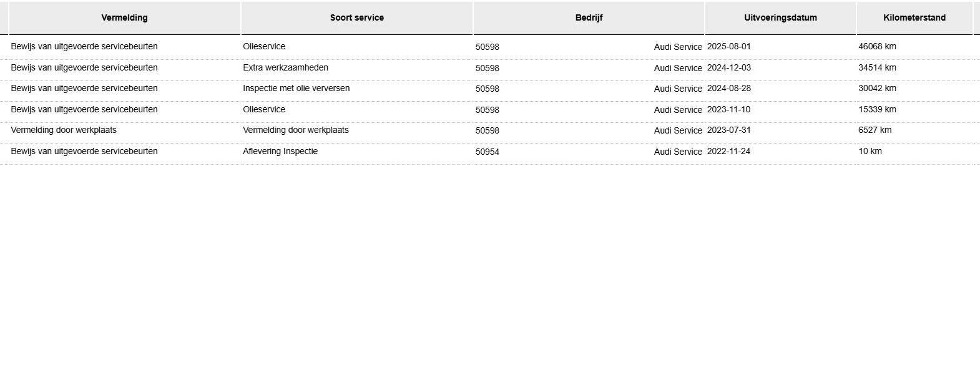
Task: Sort by Kilometerstand column header
Action: click(x=914, y=17)
